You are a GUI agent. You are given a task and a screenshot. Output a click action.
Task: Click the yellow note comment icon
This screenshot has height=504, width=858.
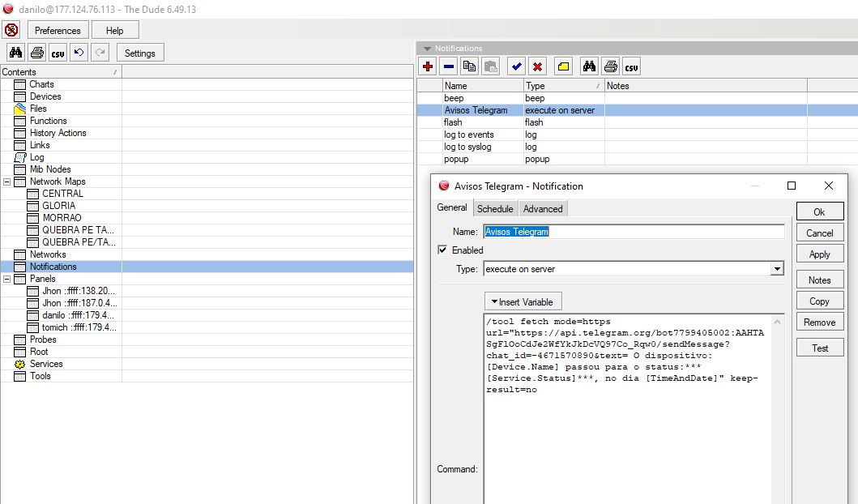pos(563,66)
